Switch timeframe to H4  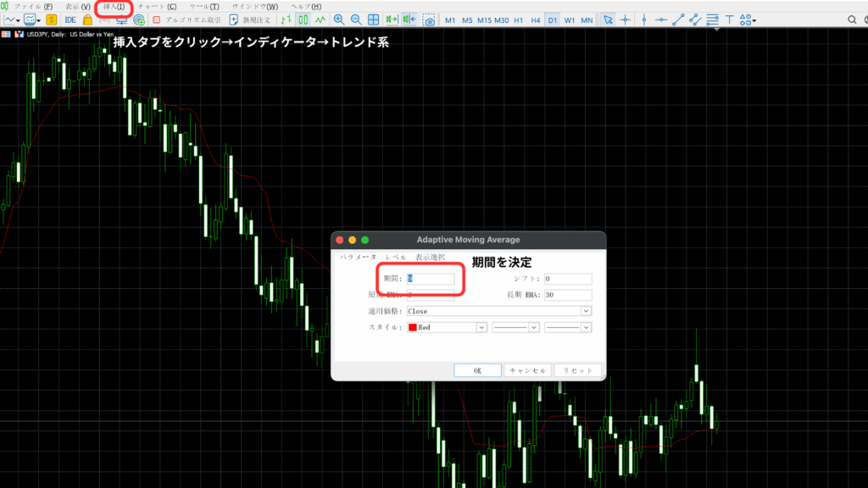[x=535, y=19]
